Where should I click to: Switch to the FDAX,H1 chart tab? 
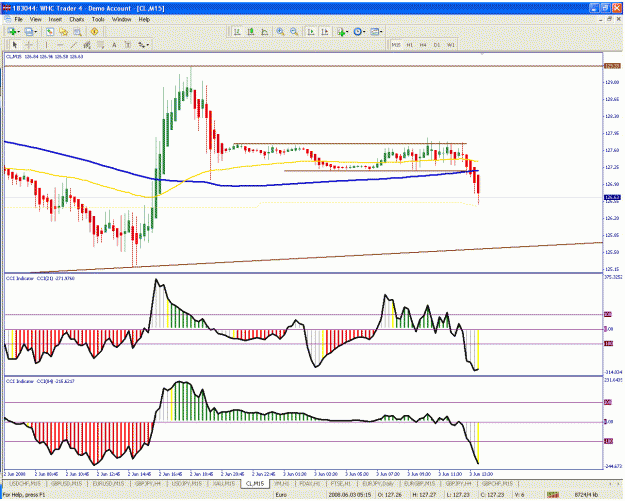(x=310, y=484)
